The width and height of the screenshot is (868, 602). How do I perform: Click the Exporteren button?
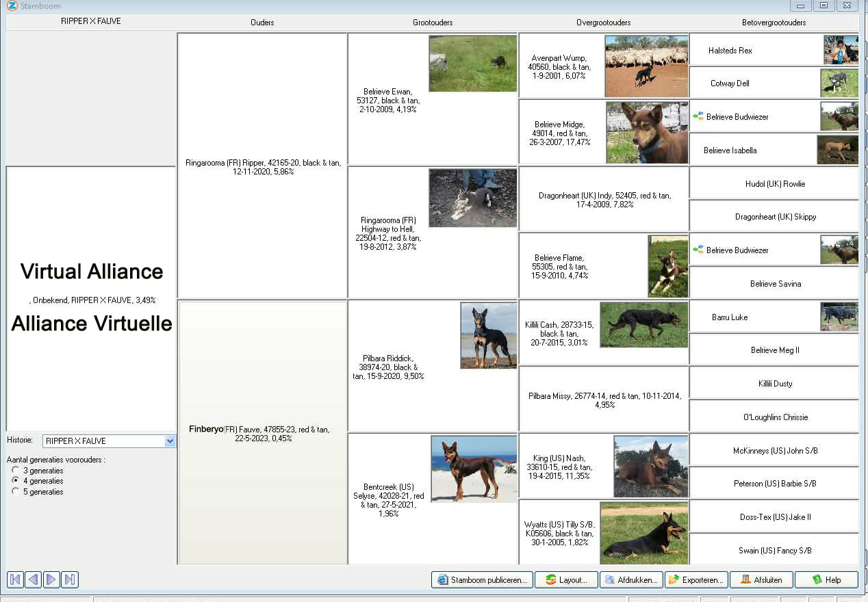695,580
